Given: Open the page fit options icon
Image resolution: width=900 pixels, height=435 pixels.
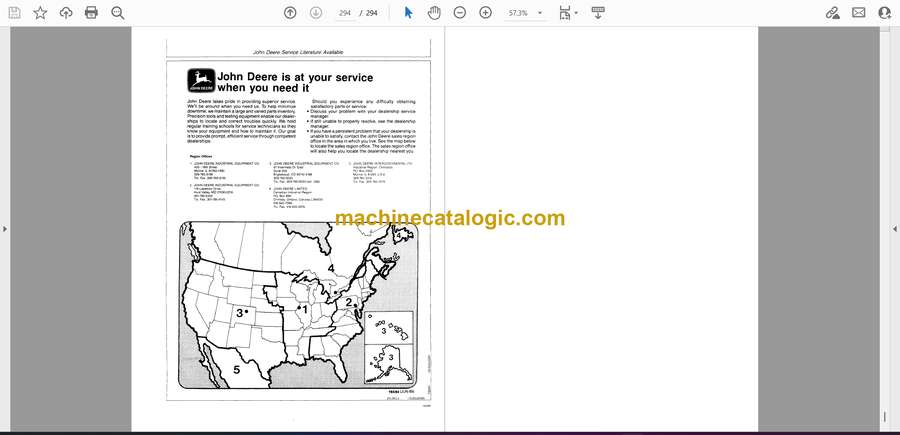Looking at the screenshot, I should (x=567, y=13).
